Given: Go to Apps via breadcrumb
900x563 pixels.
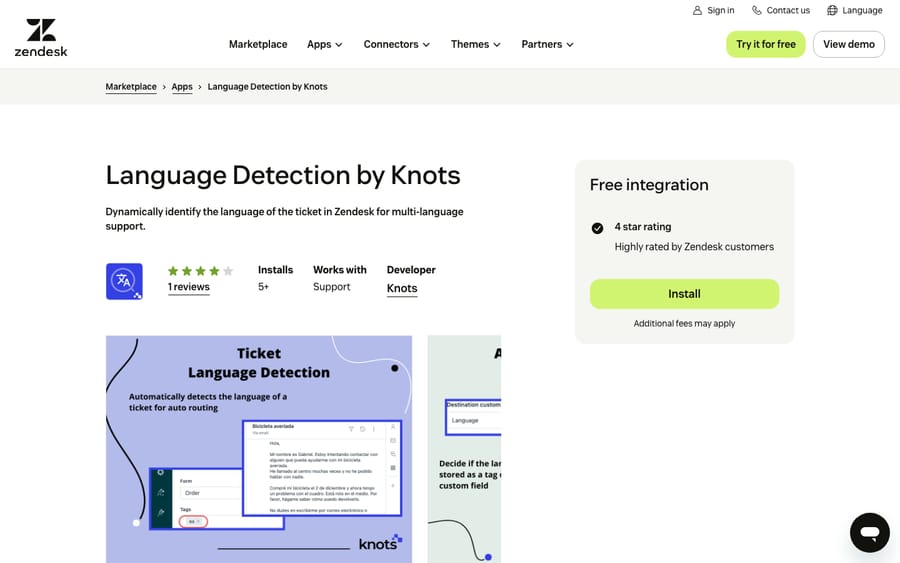Looking at the screenshot, I should tap(182, 87).
